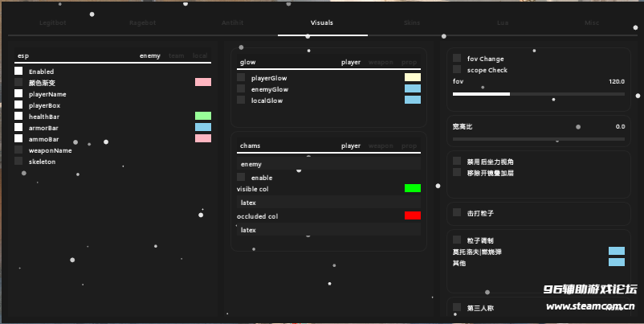Tick the chams enable checkbox
The height and width of the screenshot is (324, 644).
(x=241, y=177)
